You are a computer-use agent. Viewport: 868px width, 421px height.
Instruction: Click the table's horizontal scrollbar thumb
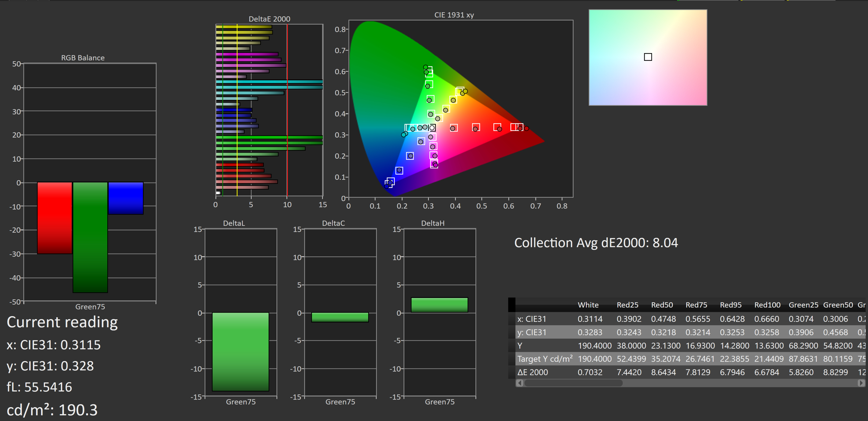pyautogui.click(x=573, y=383)
